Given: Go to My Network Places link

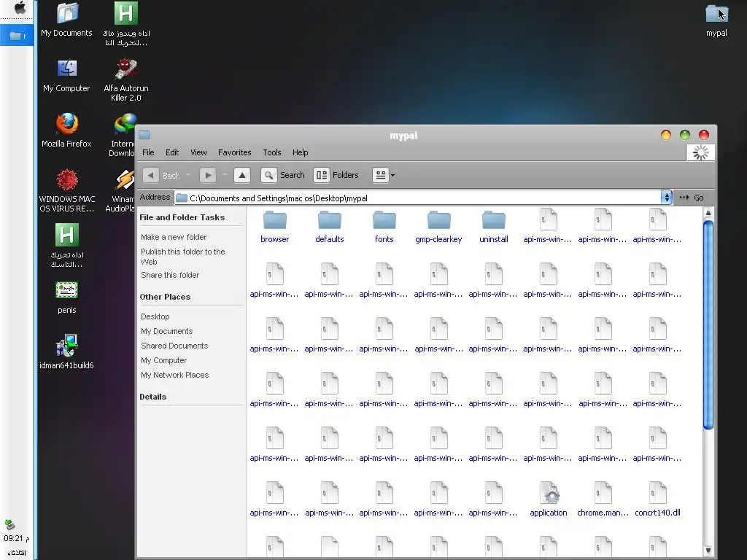Looking at the screenshot, I should pos(175,376).
